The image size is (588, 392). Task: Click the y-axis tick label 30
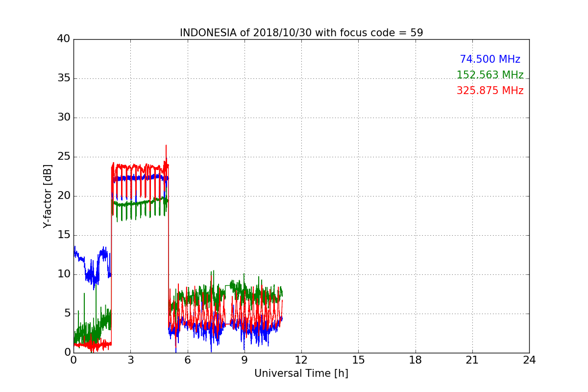point(64,118)
